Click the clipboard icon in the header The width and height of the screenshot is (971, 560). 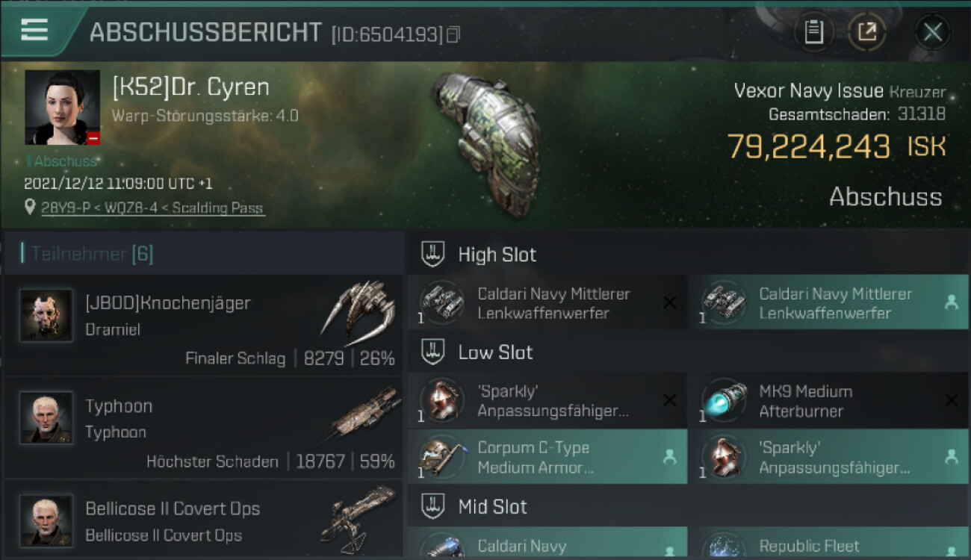[x=813, y=32]
